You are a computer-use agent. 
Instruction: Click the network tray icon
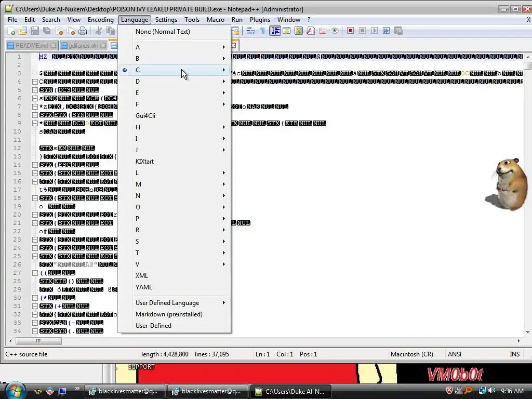(x=482, y=391)
